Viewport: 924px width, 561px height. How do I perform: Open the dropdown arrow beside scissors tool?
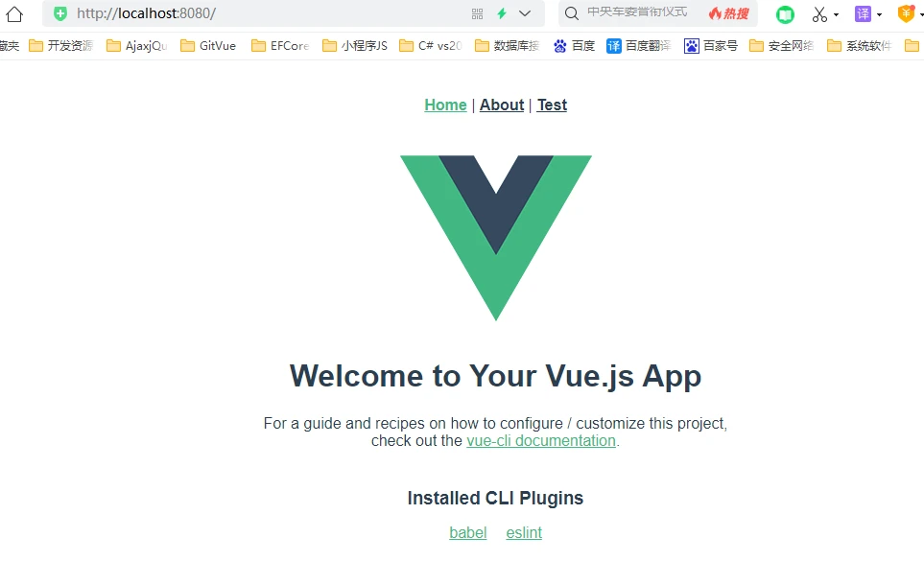(836, 14)
